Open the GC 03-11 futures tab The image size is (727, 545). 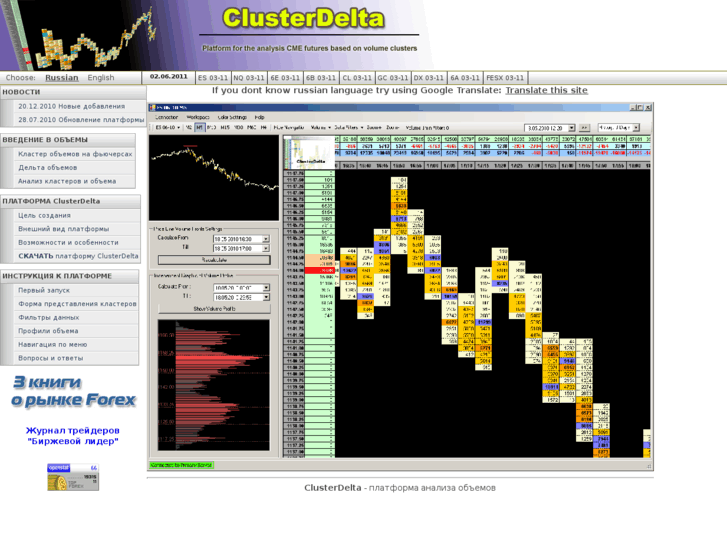tap(393, 77)
